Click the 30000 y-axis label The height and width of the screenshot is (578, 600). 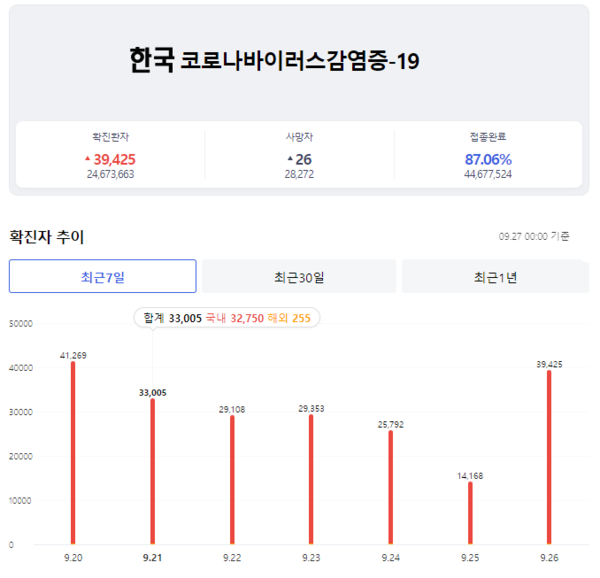click(21, 412)
